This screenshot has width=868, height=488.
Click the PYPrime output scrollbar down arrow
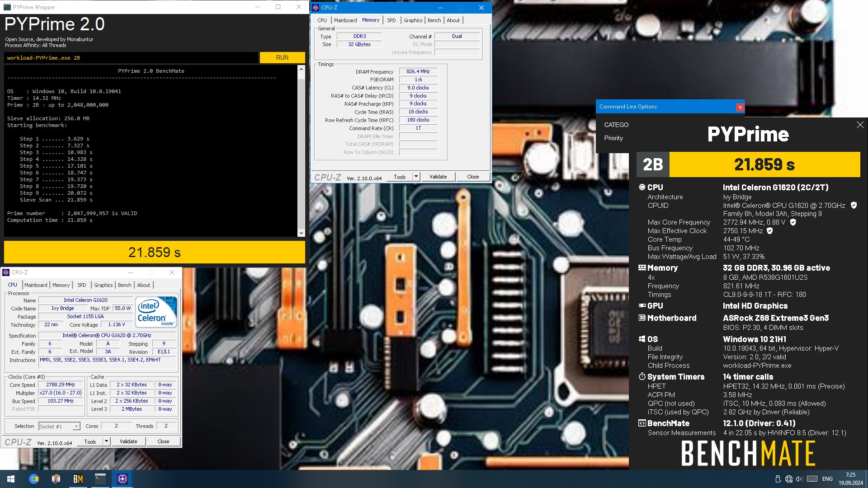[x=301, y=233]
